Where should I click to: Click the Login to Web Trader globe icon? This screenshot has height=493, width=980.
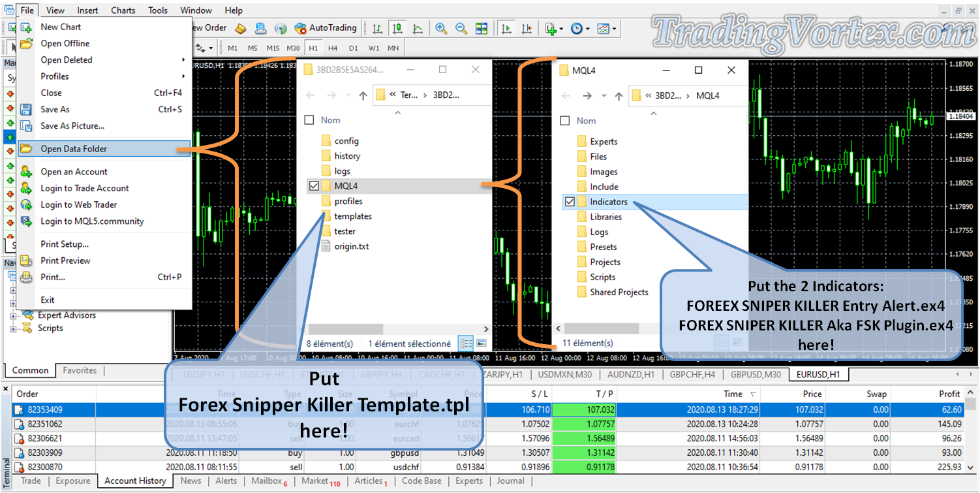tap(26, 204)
